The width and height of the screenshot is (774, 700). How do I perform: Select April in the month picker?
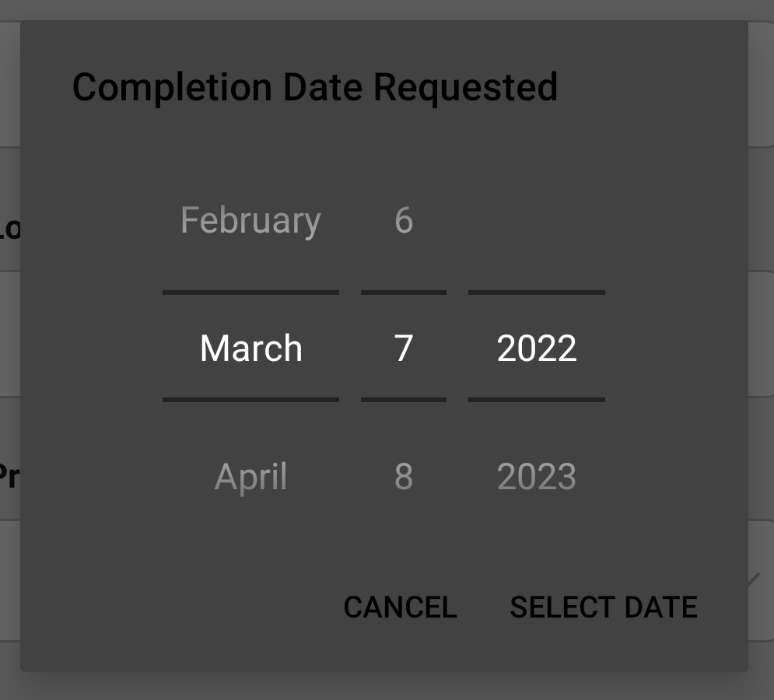pyautogui.click(x=250, y=477)
